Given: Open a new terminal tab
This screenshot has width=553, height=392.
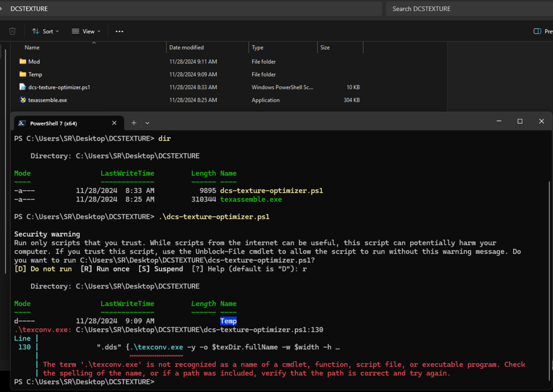Looking at the screenshot, I should [134, 123].
